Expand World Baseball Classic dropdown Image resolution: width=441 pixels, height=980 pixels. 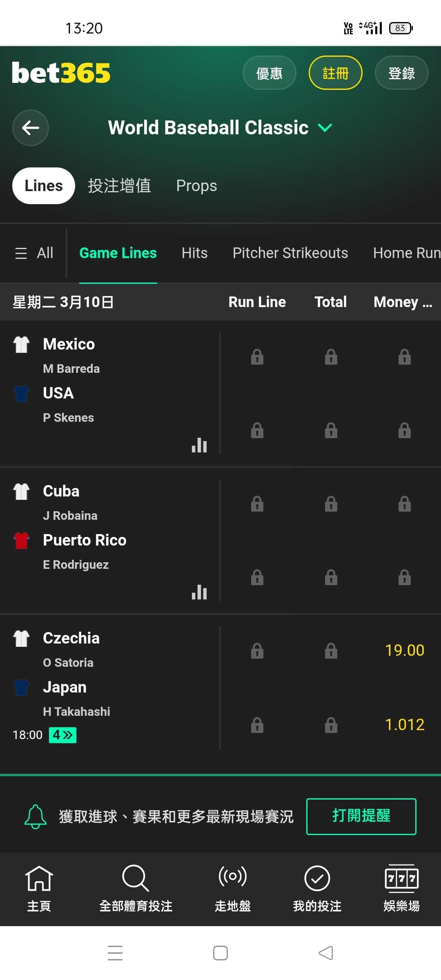325,128
